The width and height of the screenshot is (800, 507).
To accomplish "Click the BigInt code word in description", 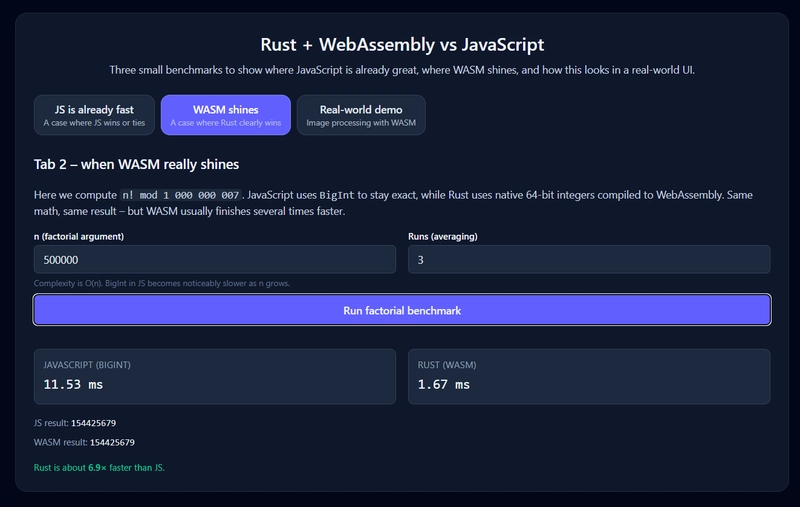I will point(337,195).
